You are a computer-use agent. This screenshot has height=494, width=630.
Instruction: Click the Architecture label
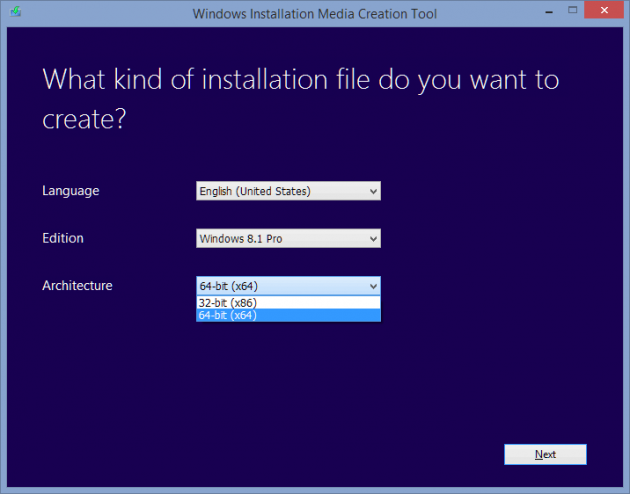(77, 286)
